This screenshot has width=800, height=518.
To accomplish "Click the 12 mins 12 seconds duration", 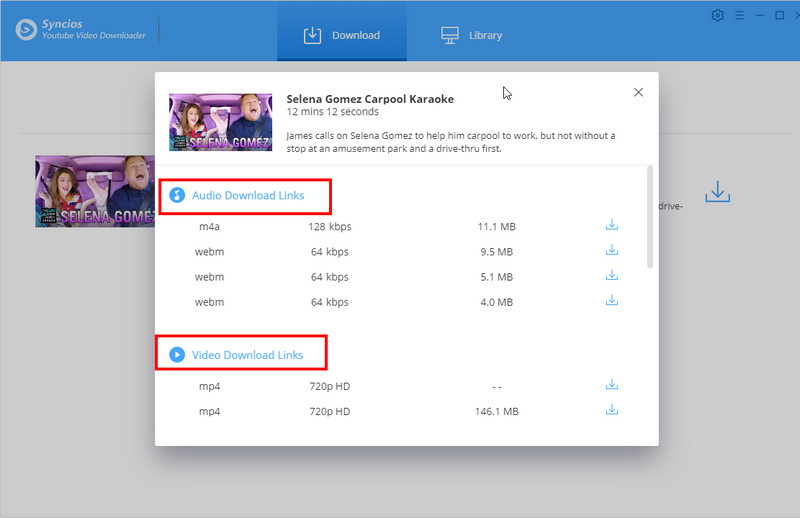I will 333,112.
